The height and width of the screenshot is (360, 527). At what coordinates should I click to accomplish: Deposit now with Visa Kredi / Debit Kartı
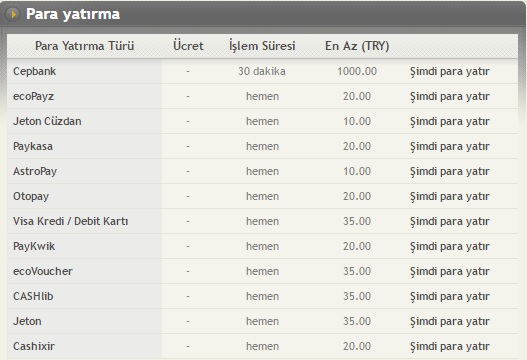point(450,222)
